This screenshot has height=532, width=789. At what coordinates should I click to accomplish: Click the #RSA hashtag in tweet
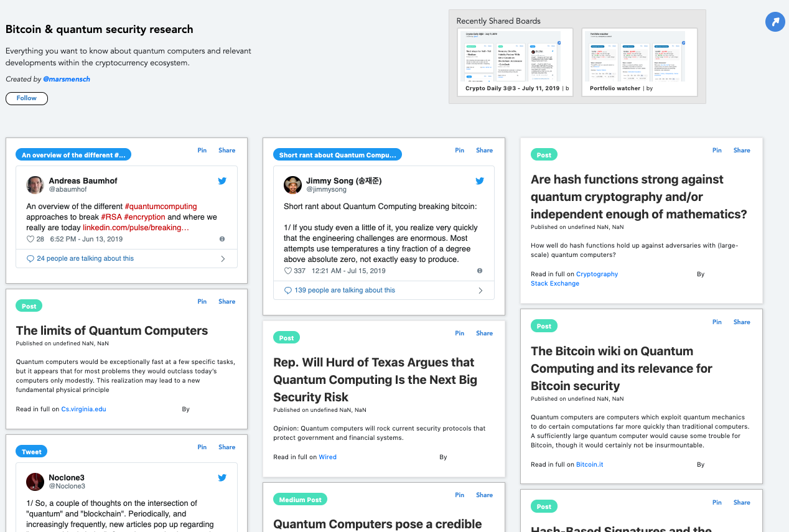(111, 217)
